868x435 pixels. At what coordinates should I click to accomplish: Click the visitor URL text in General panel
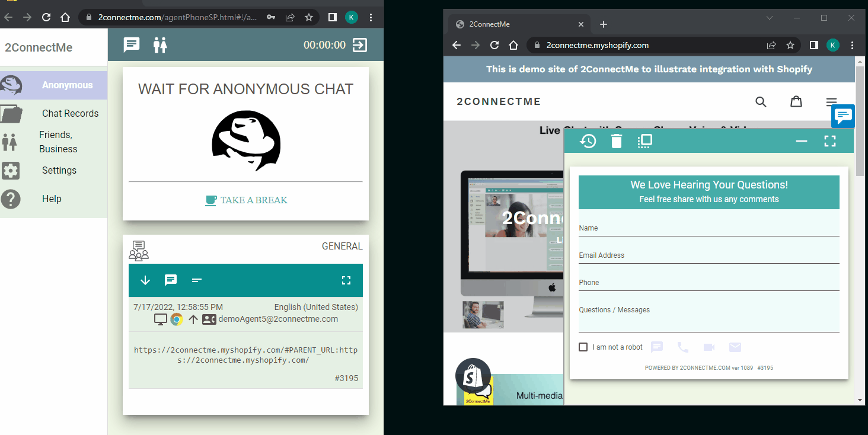pyautogui.click(x=245, y=355)
